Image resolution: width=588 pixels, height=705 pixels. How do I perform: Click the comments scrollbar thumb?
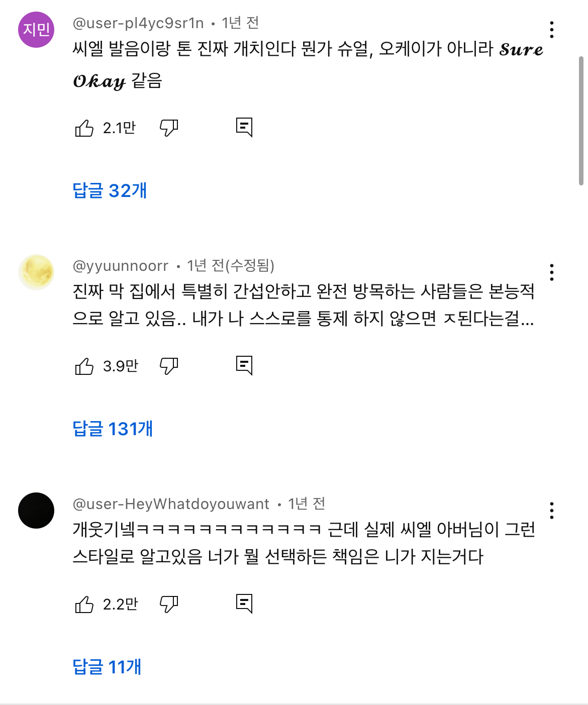point(581,121)
